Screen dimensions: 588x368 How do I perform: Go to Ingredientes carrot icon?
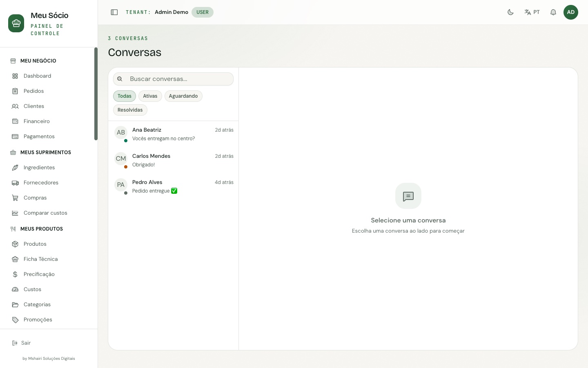[x=15, y=168]
